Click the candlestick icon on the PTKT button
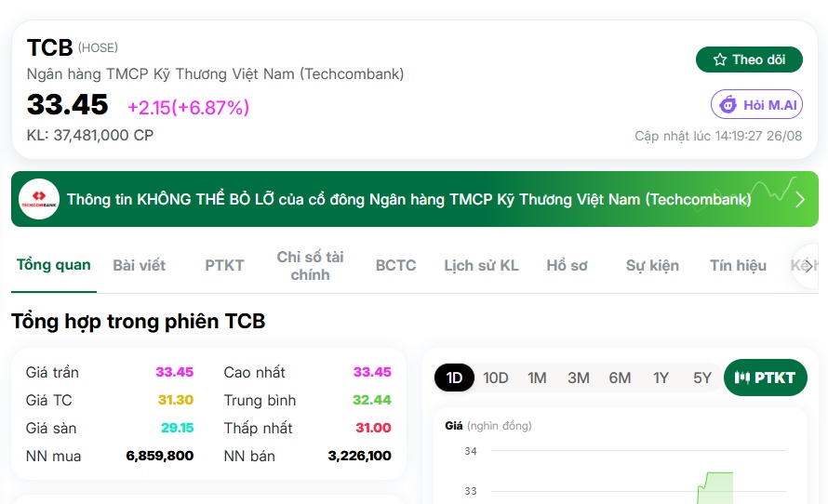828x504 pixels. pos(741,378)
